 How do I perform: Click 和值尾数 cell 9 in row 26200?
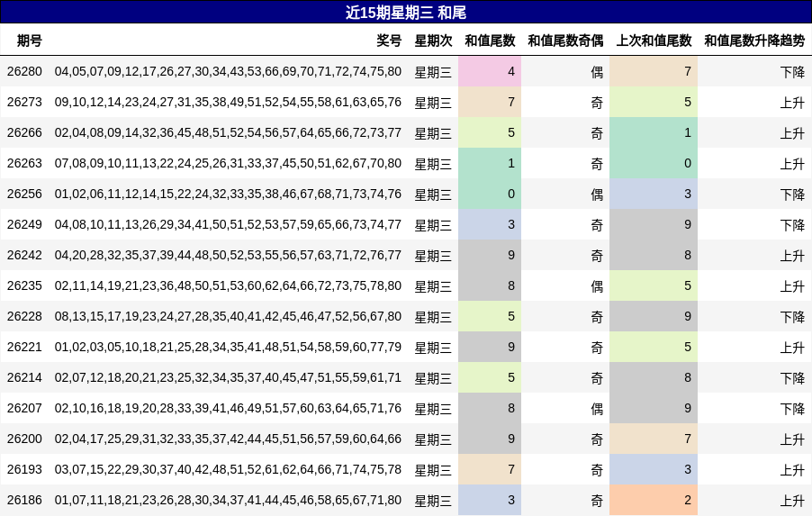[490, 439]
